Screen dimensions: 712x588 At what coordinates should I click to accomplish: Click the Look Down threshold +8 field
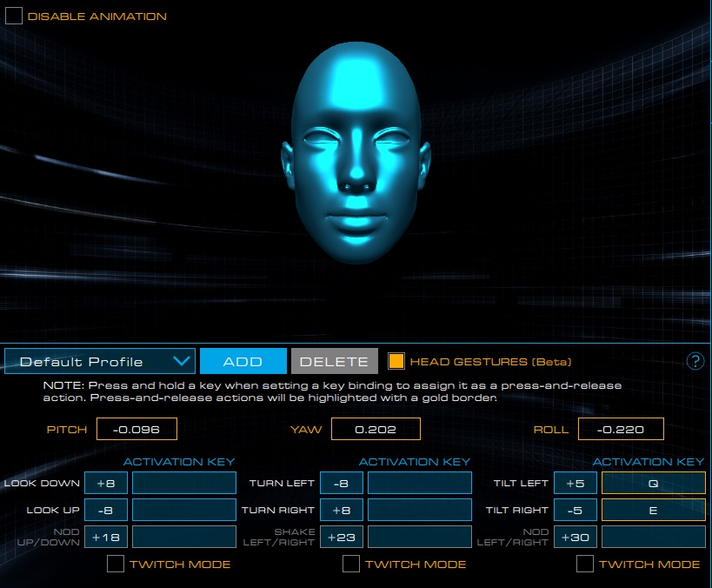106,483
